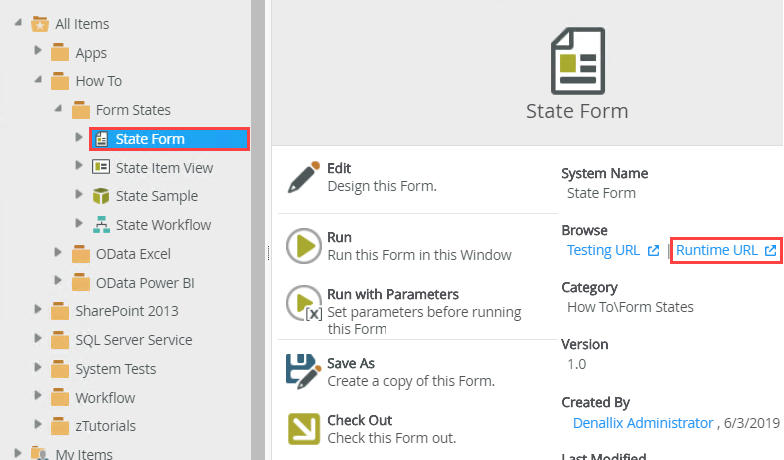Expand the Apps folder node
The width and height of the screenshot is (784, 460).
click(38, 51)
